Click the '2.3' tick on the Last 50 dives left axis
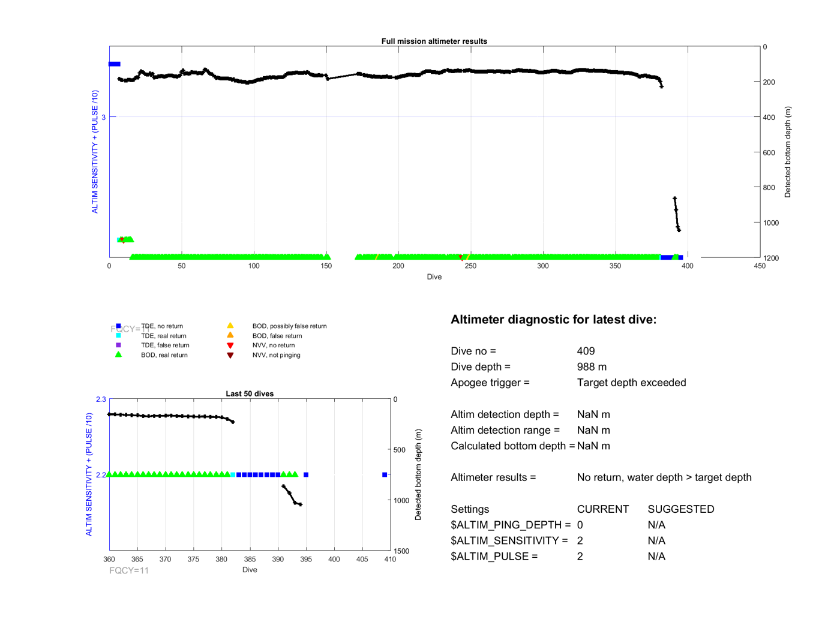Image resolution: width=840 pixels, height=619 pixels. coord(101,399)
